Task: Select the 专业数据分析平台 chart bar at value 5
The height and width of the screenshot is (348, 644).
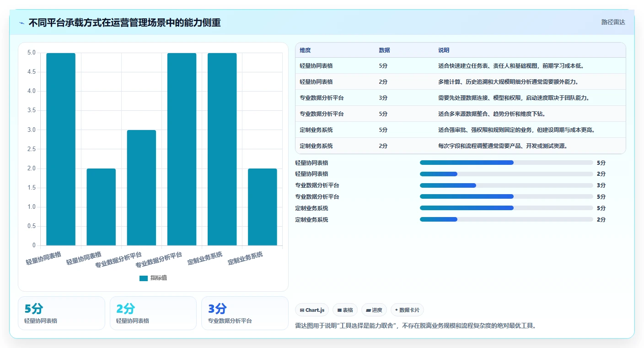Action: tap(182, 149)
